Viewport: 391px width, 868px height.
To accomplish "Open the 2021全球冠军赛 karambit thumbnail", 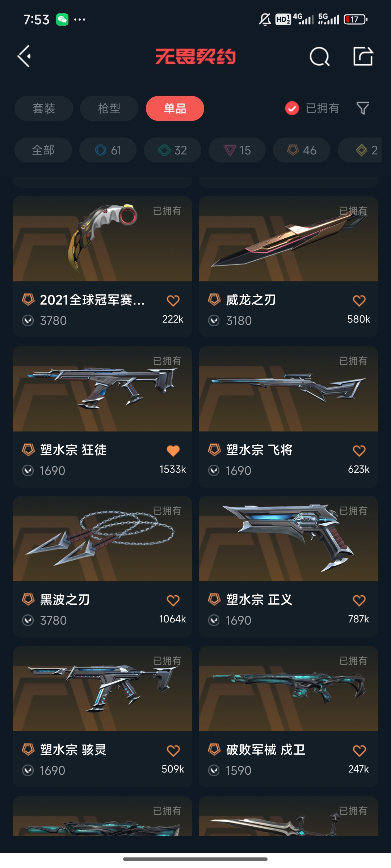I will [x=102, y=239].
